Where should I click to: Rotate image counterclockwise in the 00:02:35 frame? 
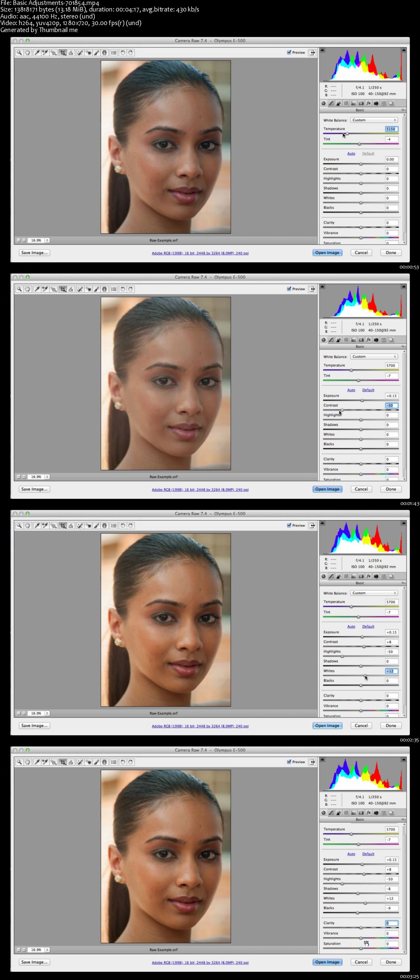click(123, 526)
